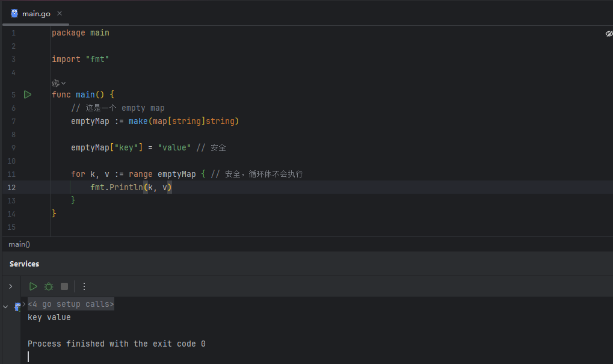Viewport: 613px width, 364px height.
Task: Click 'make' function call on line 7
Action: pos(138,121)
